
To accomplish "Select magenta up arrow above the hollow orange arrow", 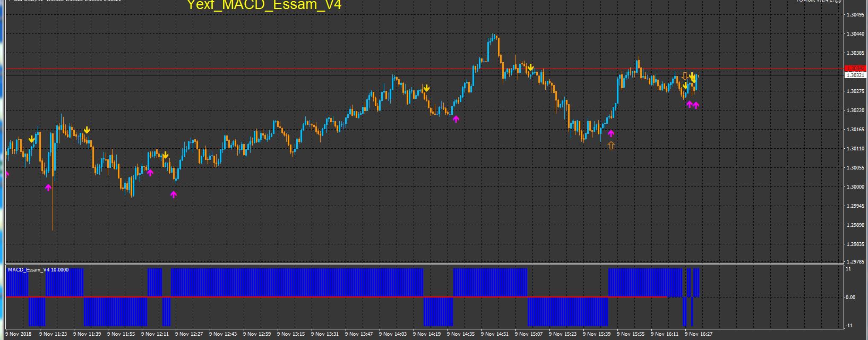I will (611, 133).
